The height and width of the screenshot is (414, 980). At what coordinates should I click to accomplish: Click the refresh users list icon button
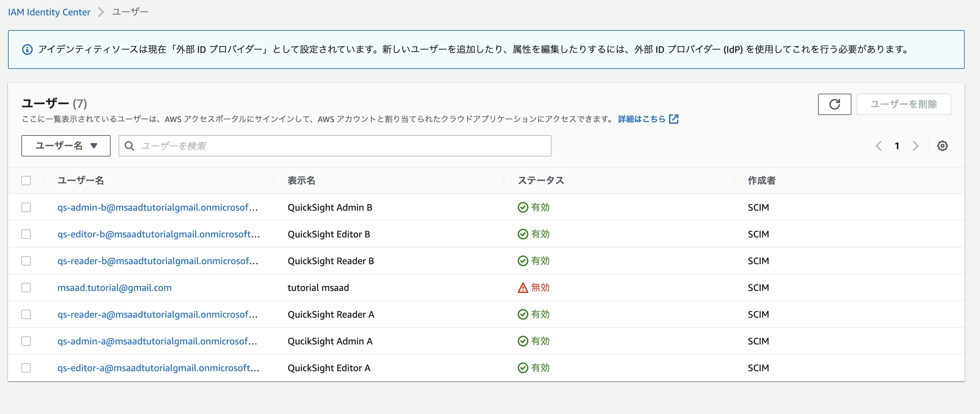click(834, 104)
